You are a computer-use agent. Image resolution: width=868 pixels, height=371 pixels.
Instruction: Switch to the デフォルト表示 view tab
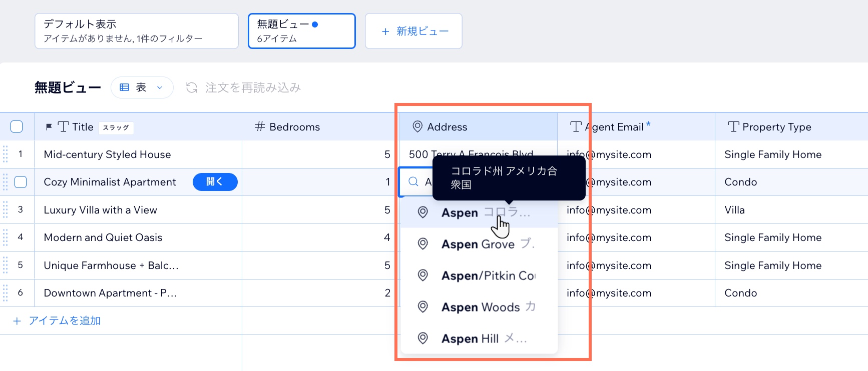[136, 31]
